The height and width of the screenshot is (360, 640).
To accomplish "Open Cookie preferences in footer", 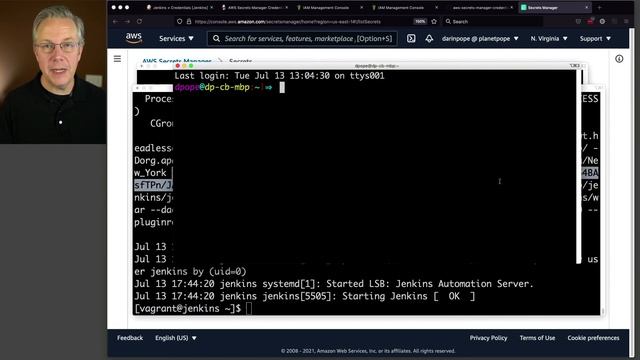I will [593, 338].
